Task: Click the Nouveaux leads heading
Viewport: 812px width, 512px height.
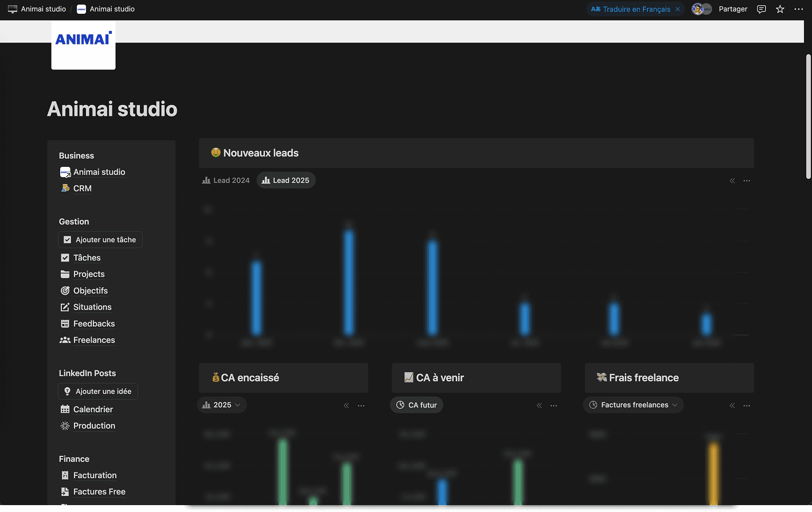Action: click(261, 153)
